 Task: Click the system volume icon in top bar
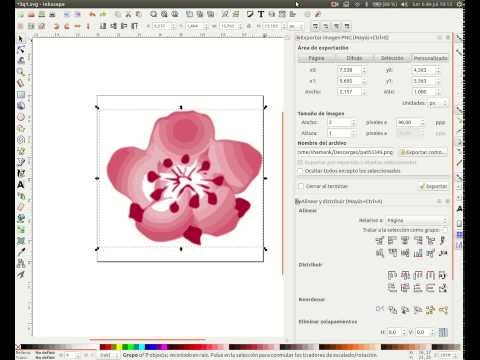pos(404,4)
